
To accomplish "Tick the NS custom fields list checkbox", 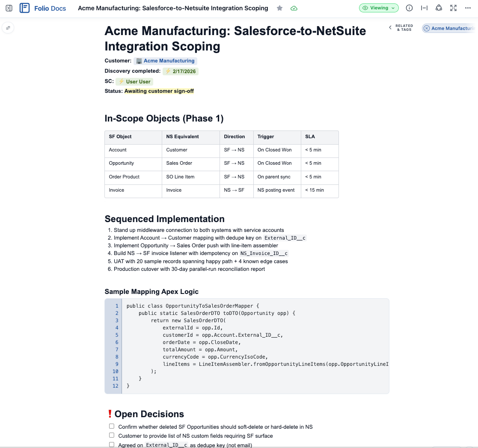I will [112, 435].
